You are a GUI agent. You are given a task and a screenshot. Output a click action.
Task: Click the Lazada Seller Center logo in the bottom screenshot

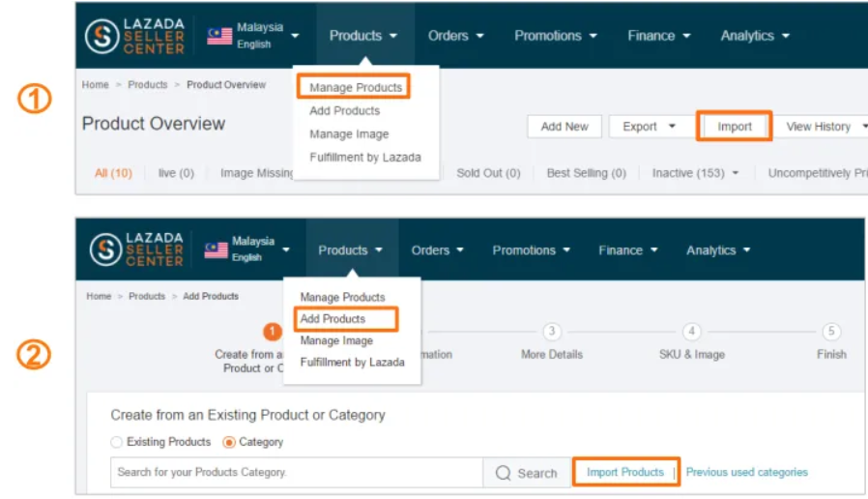136,249
